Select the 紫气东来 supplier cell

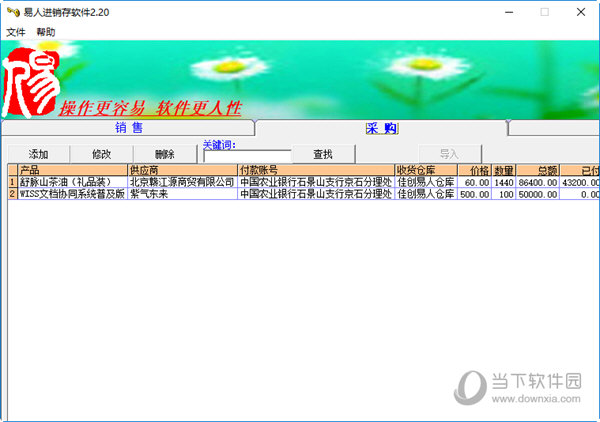click(x=183, y=194)
